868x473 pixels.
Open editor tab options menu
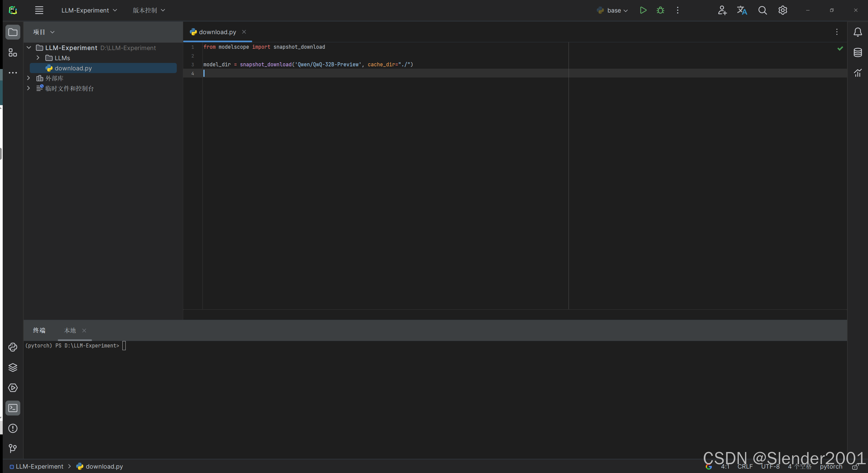[837, 32]
